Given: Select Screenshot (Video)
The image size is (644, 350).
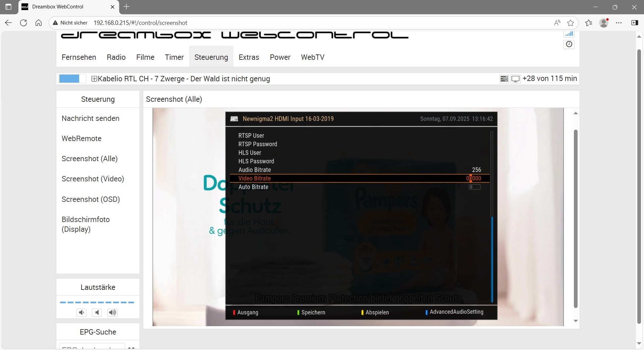Looking at the screenshot, I should point(93,179).
